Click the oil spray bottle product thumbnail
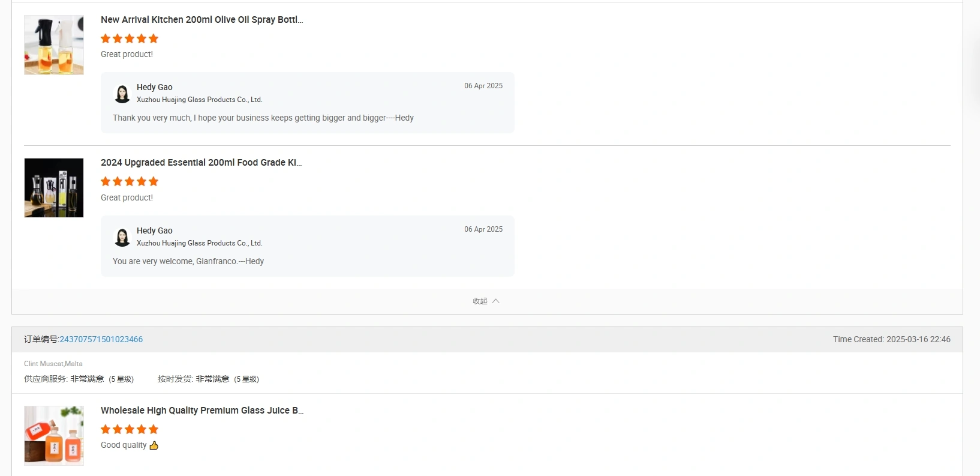Viewport: 980px width, 476px height. (x=54, y=45)
